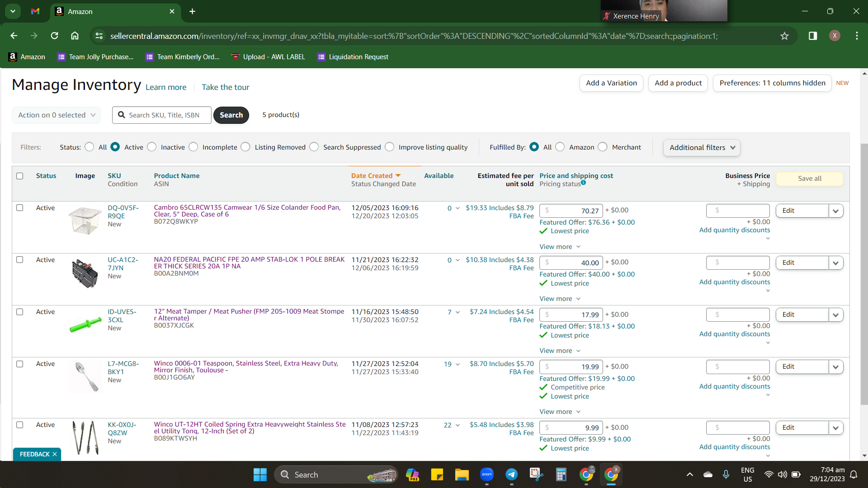
Task: Select the All status radio button
Action: [90, 147]
